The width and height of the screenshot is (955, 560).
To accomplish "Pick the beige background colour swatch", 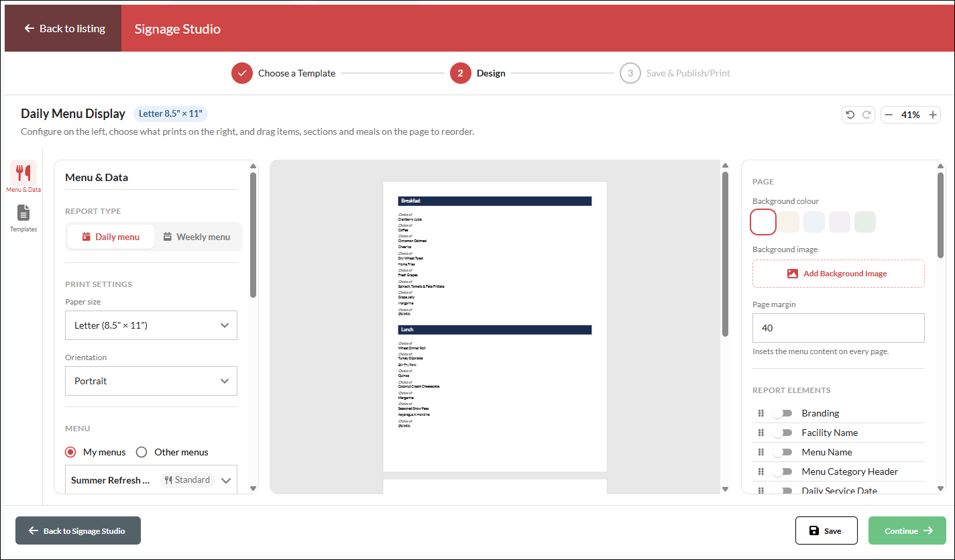I will 789,222.
